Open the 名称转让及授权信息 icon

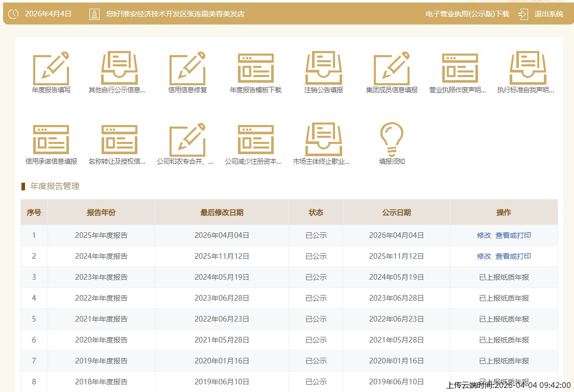pos(119,139)
